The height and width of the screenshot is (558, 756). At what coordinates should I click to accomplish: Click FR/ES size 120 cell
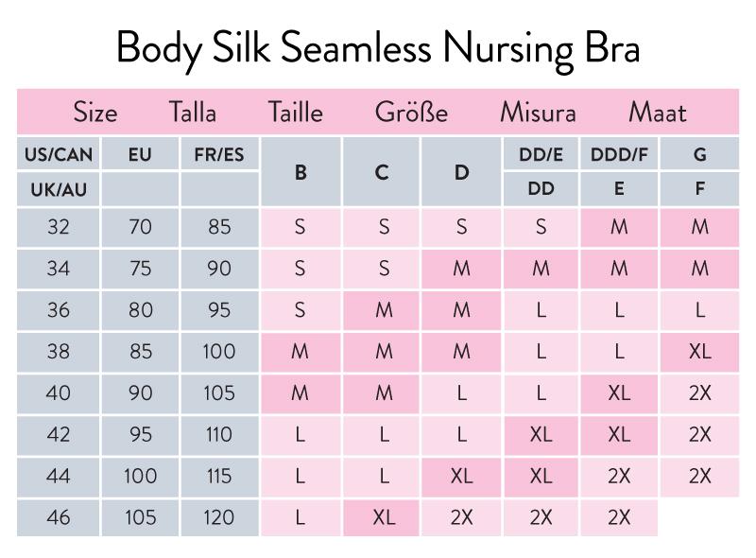coord(218,517)
